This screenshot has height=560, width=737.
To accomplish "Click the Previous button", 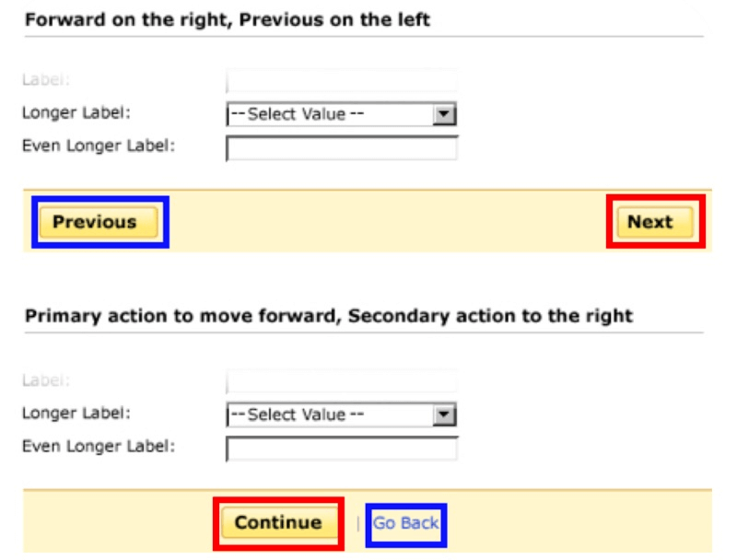I will click(95, 222).
